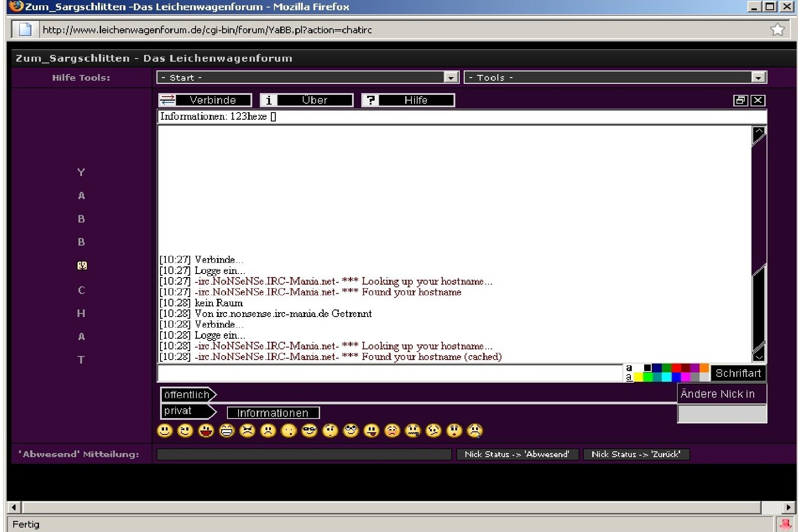
Task: Close the chat applet panel
Action: tap(758, 101)
